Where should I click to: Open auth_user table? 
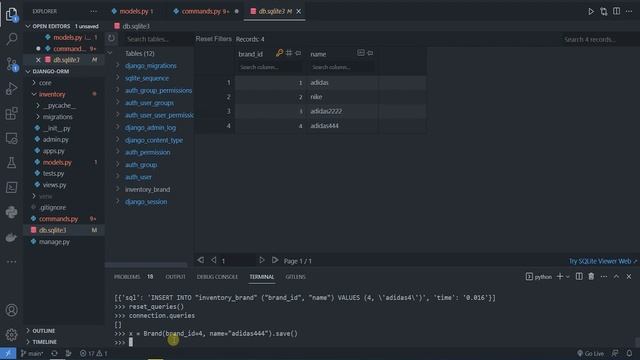click(138, 177)
